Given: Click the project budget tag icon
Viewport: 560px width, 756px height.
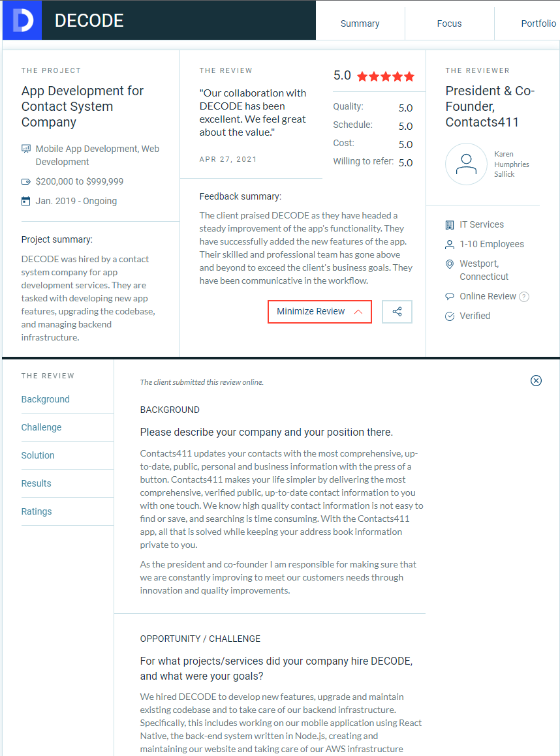Looking at the screenshot, I should [26, 182].
